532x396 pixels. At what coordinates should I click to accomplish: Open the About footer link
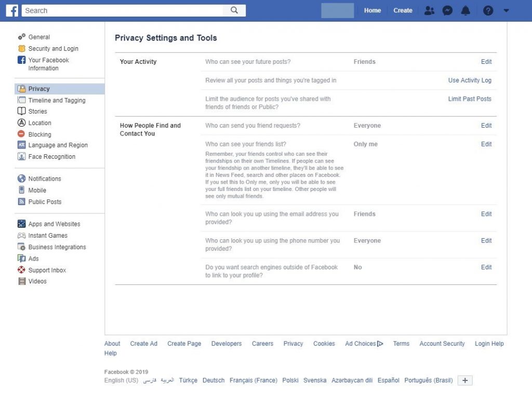coord(112,344)
